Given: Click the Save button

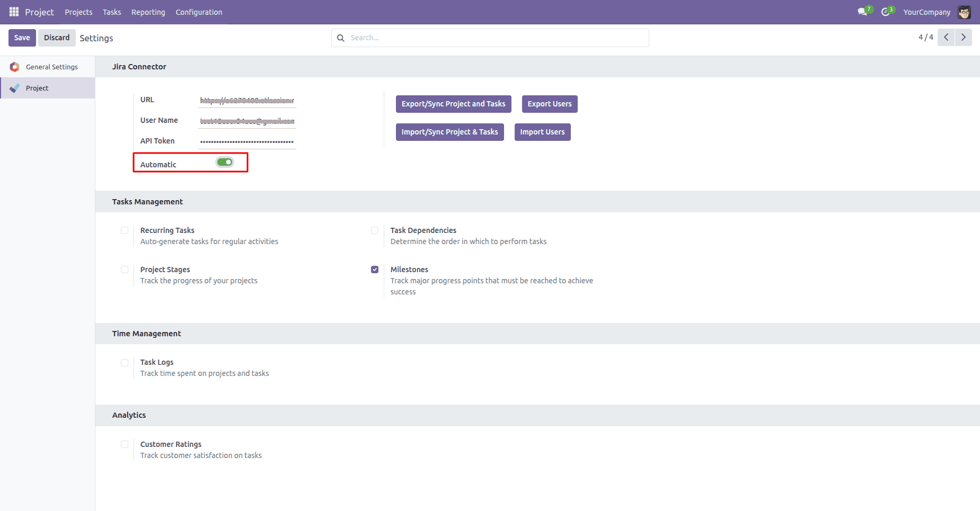Looking at the screenshot, I should pyautogui.click(x=22, y=38).
